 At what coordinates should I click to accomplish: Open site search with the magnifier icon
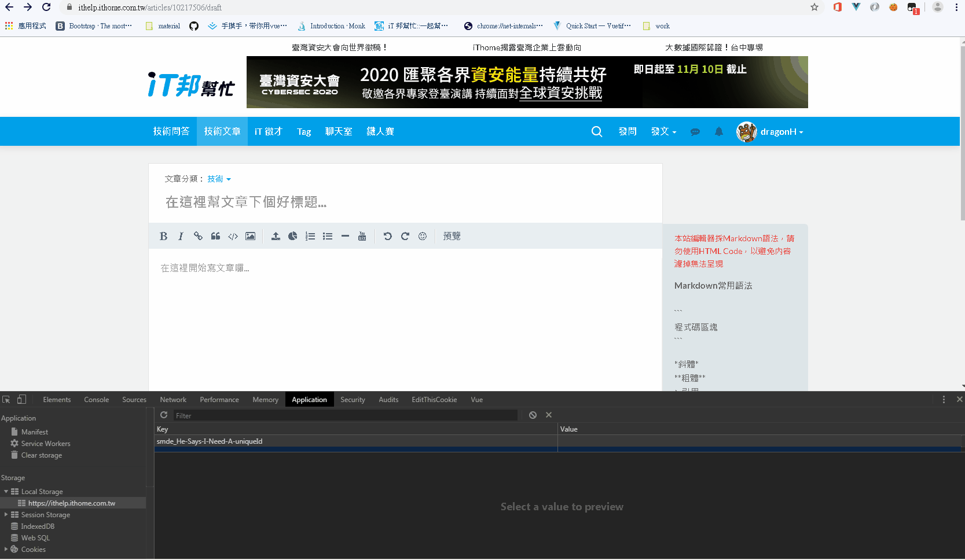(597, 131)
